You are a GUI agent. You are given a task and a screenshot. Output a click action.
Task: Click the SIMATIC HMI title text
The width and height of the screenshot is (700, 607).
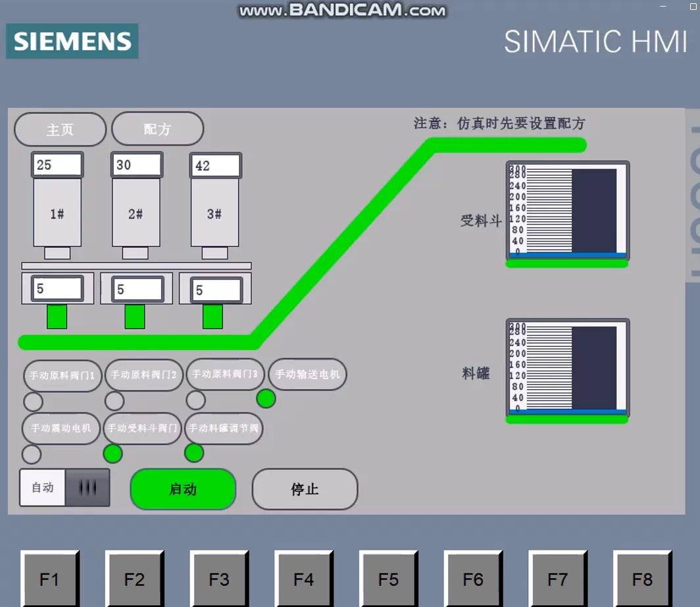pos(596,42)
